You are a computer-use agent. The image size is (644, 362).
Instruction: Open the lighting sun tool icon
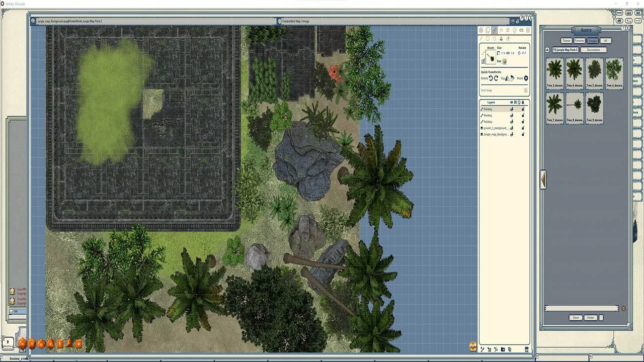click(x=515, y=30)
